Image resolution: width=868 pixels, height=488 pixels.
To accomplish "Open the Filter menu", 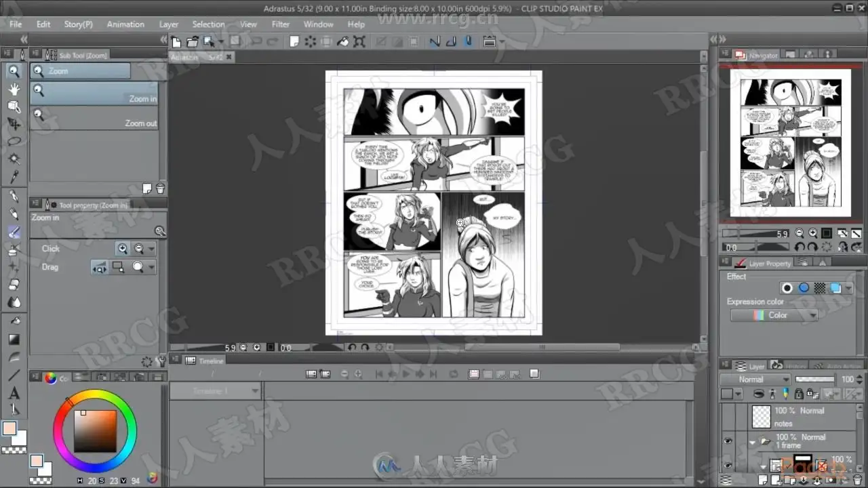I will [x=281, y=24].
